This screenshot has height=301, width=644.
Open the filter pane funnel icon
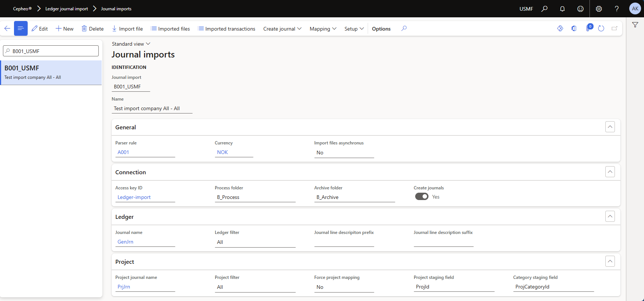pos(635,25)
